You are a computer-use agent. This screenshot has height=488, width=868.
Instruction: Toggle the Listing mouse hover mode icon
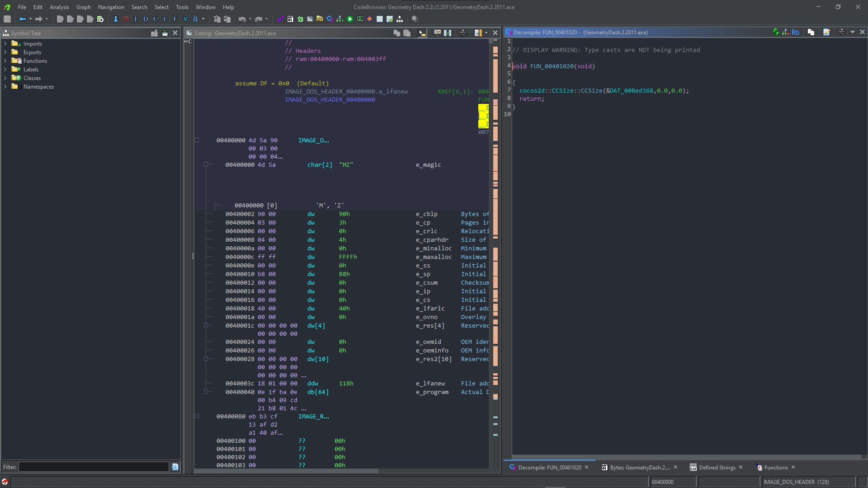(422, 33)
